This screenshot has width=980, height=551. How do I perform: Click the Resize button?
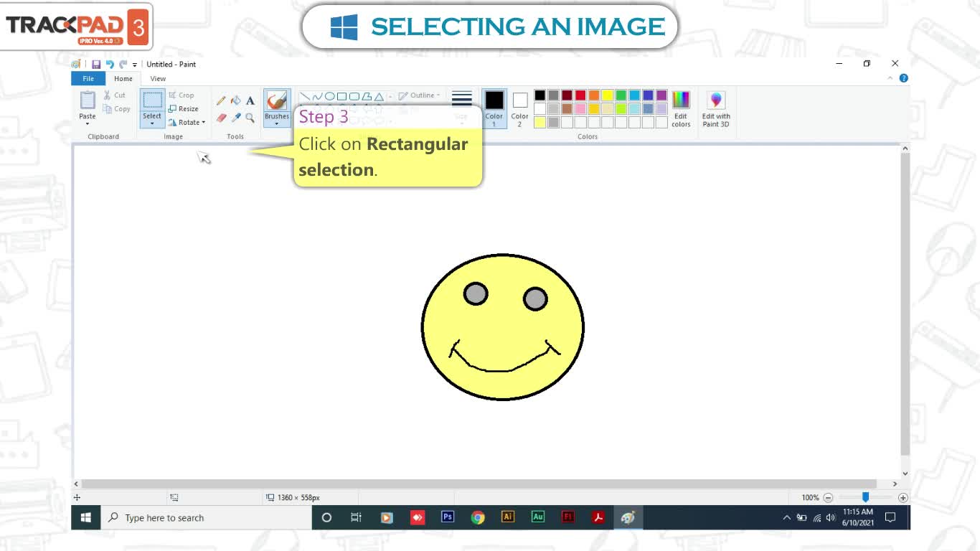tap(184, 109)
